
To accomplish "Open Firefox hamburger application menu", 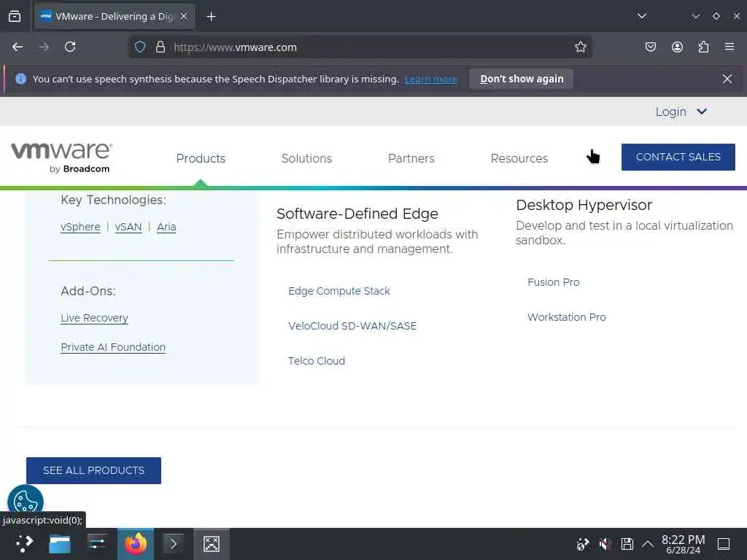I will click(x=729, y=47).
